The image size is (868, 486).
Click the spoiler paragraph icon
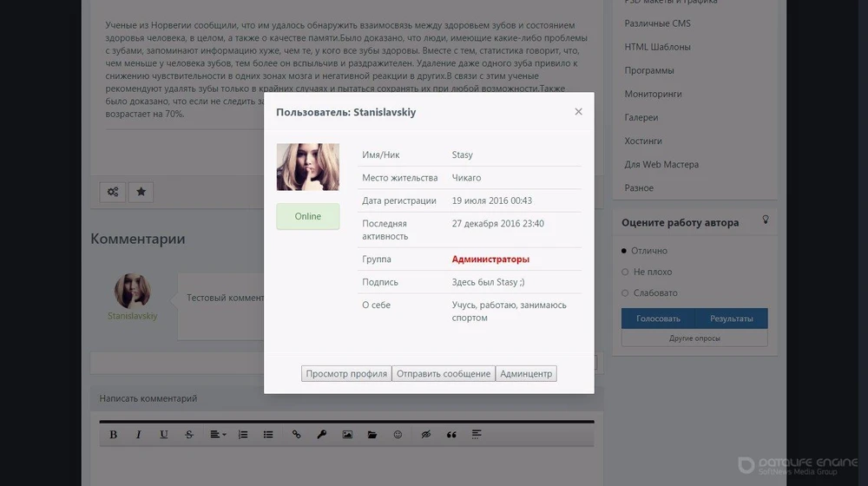click(477, 435)
